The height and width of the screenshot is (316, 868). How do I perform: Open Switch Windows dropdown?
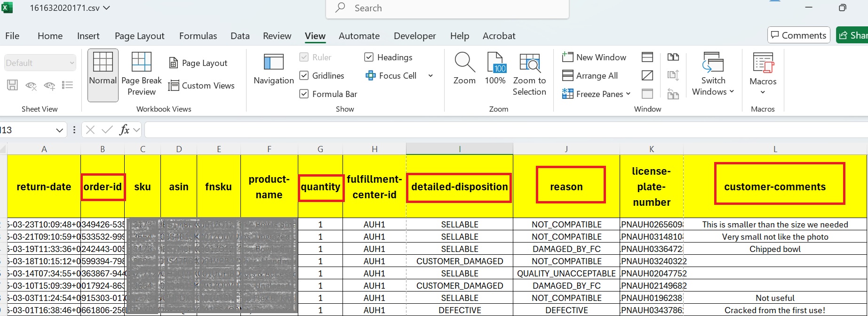pos(713,75)
